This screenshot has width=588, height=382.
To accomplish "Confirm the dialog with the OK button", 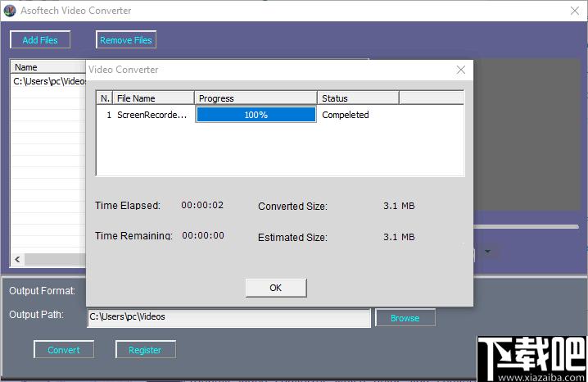I will click(x=276, y=288).
